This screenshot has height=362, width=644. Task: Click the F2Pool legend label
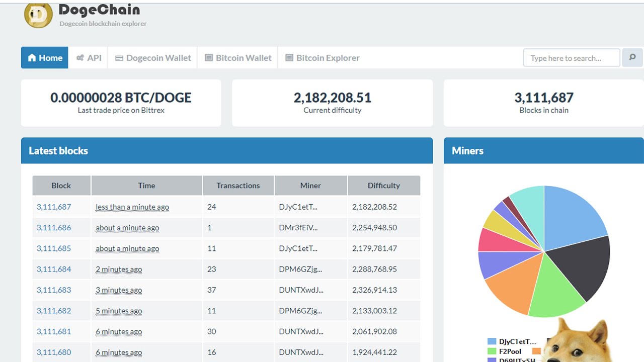[510, 351]
